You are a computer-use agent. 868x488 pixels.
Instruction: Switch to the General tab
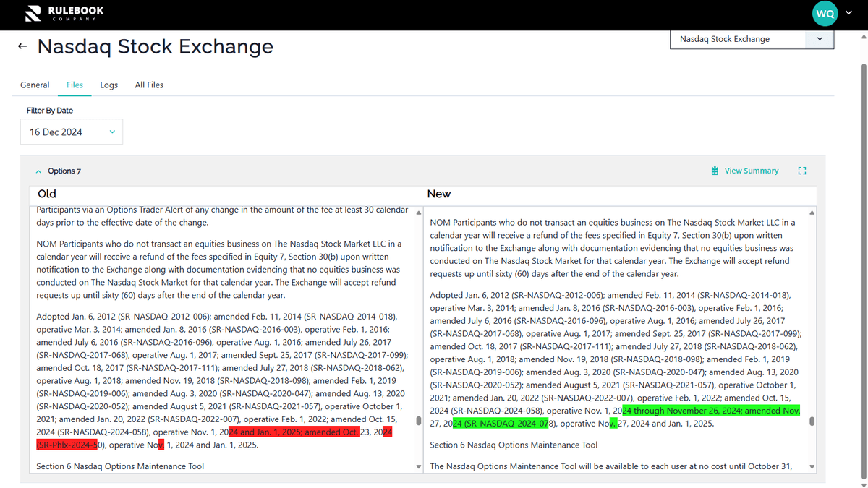(35, 85)
